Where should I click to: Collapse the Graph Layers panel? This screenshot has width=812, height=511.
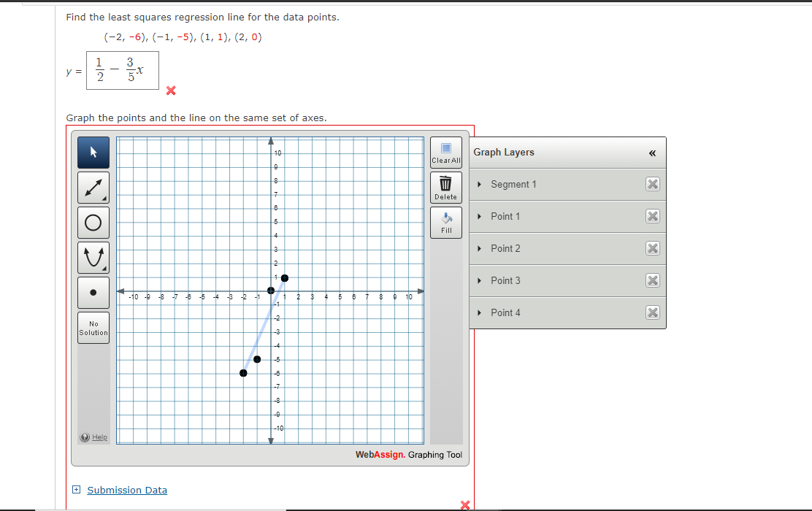(x=652, y=153)
